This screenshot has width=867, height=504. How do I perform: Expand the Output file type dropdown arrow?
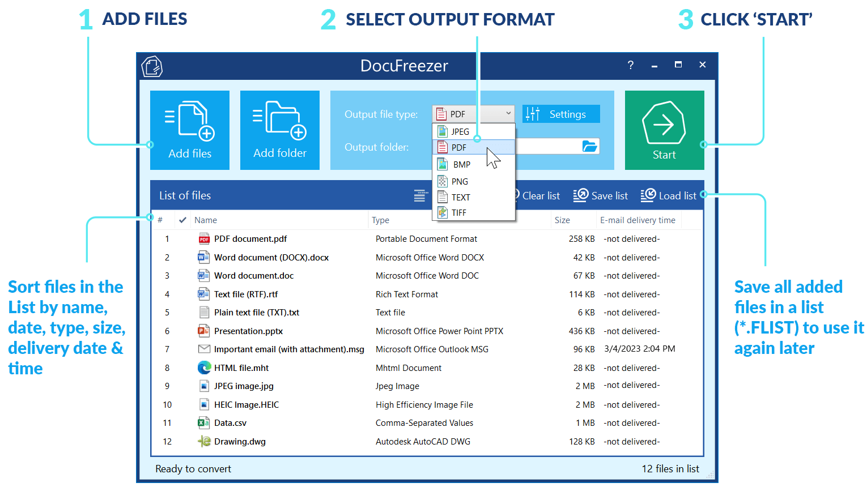click(x=508, y=114)
